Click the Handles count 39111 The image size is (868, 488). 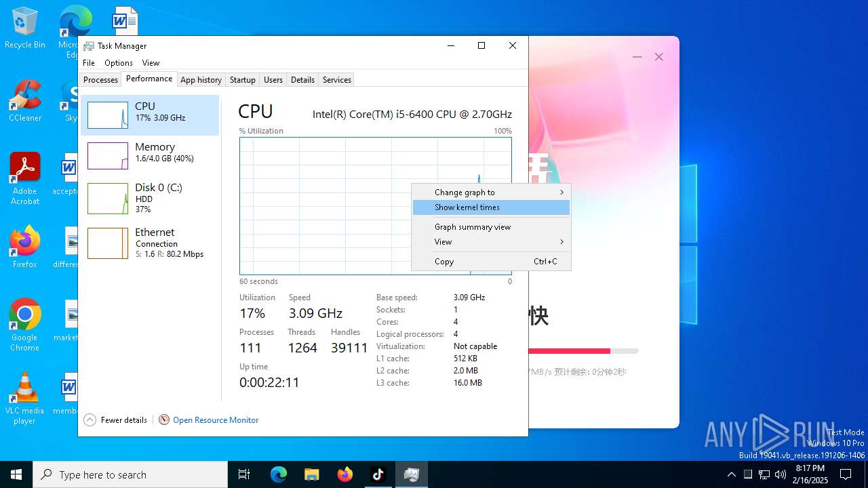pos(349,348)
